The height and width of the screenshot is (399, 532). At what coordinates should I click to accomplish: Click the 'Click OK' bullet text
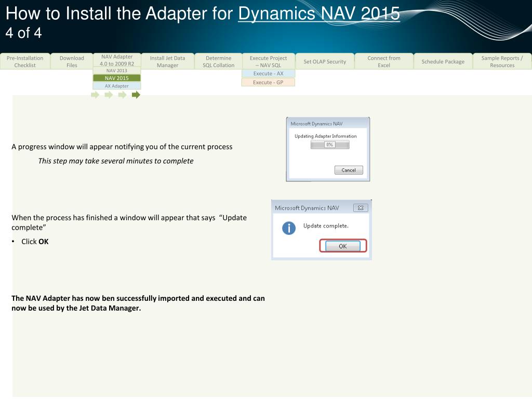tap(35, 242)
